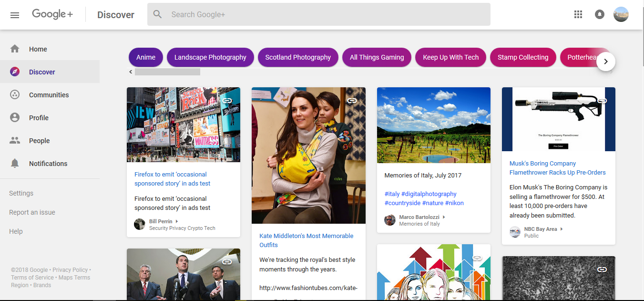Click the search magnifier icon
The width and height of the screenshot is (644, 301).
(158, 14)
